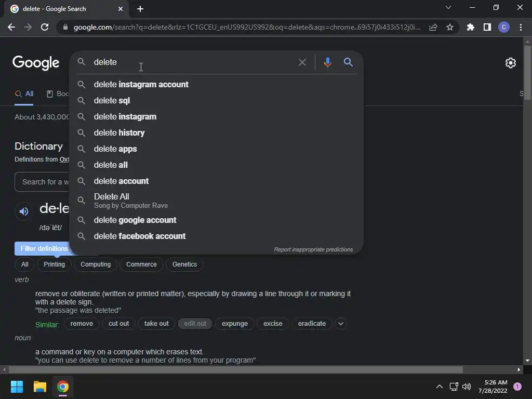Click the blue search magnifier button

[x=349, y=62]
